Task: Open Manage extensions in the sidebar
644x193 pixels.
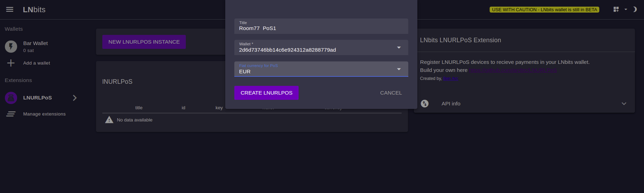Action: click(x=44, y=114)
